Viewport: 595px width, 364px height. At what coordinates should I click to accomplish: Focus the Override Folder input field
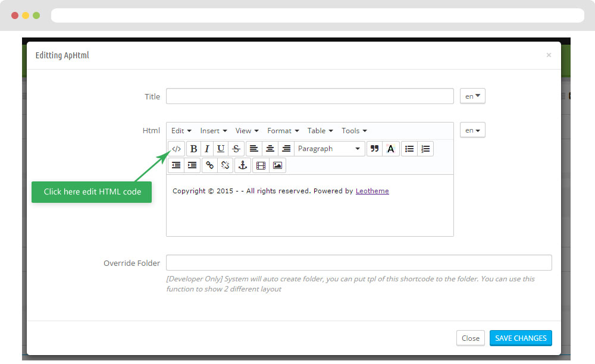point(359,263)
